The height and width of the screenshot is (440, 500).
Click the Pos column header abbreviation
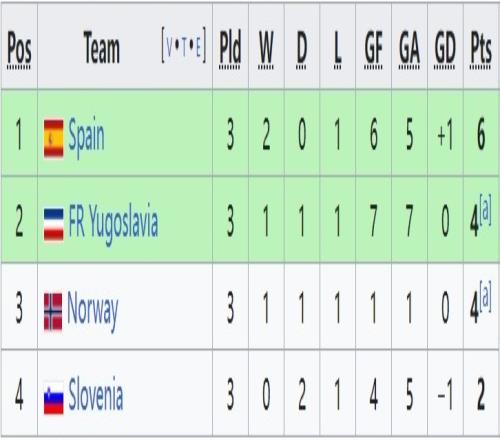pos(19,49)
